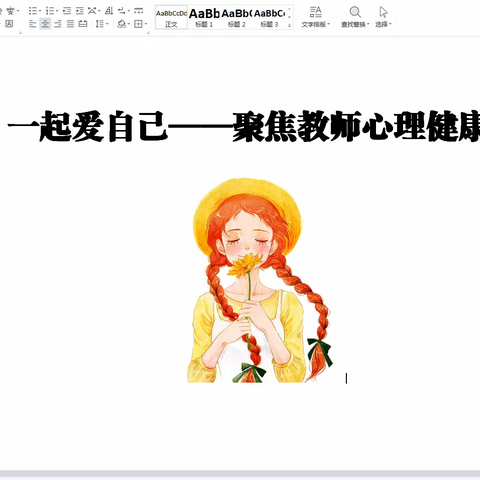
Task: Decrease paragraph indent
Action: click(67, 11)
